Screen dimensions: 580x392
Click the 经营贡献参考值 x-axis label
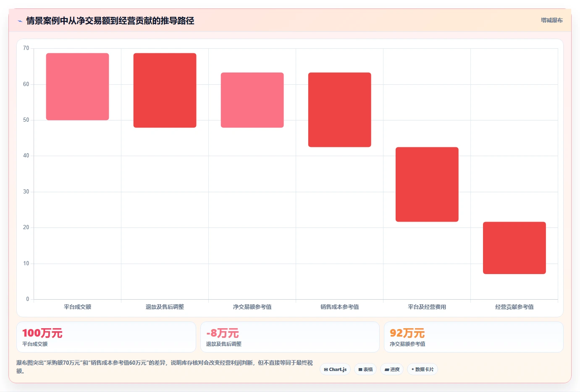pos(514,307)
